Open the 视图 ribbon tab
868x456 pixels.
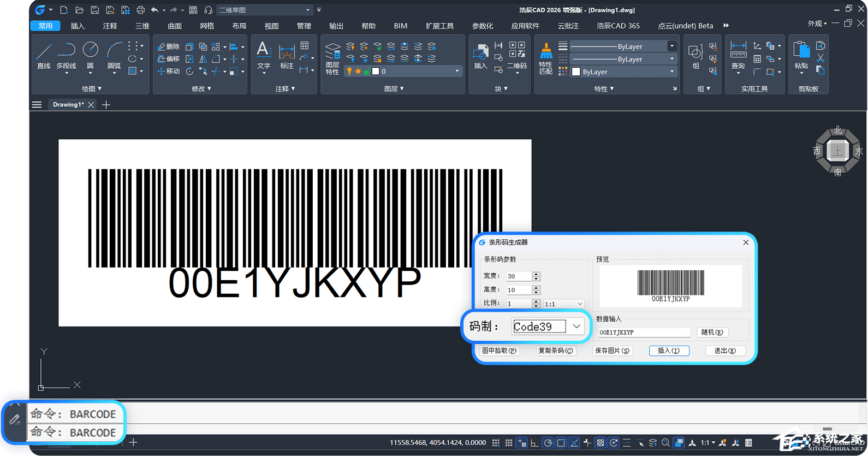(x=271, y=26)
